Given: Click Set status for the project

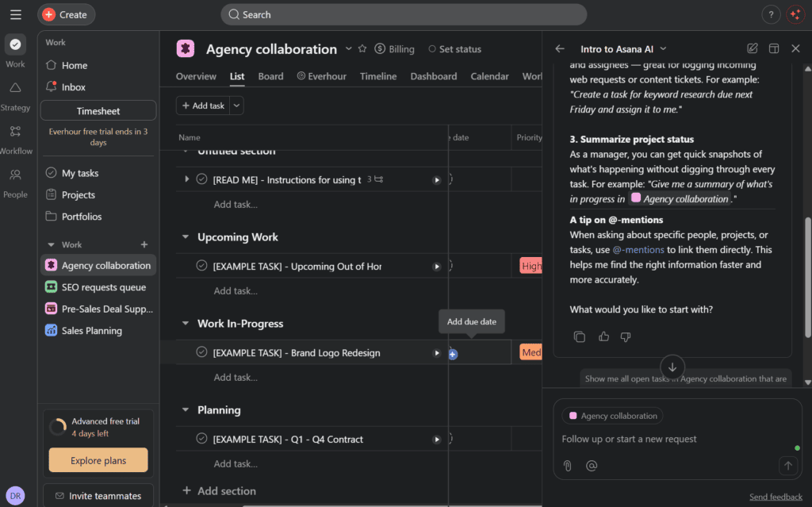Looking at the screenshot, I should coord(454,48).
